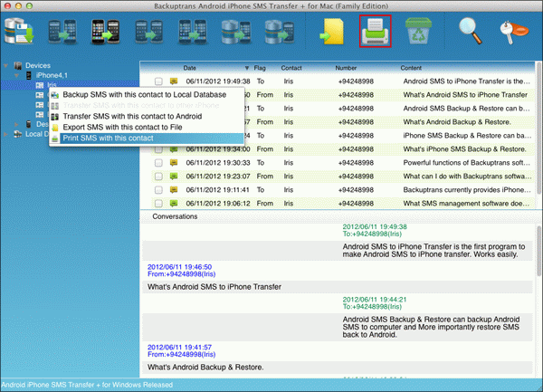Sort messages by the Date column header

tap(190, 67)
